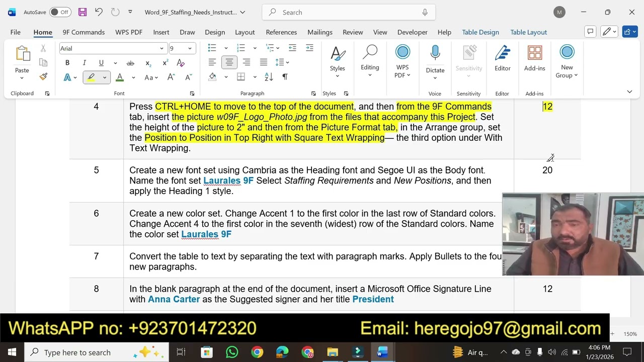Viewport: 644px width, 362px height.
Task: Switch to the Insert tab
Action: pyautogui.click(x=161, y=32)
